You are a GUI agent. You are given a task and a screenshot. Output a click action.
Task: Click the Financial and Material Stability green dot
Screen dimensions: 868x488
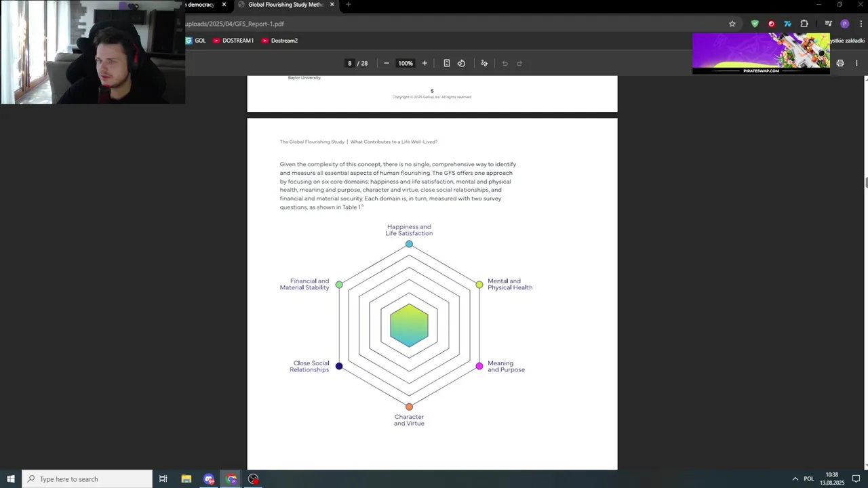tap(339, 285)
